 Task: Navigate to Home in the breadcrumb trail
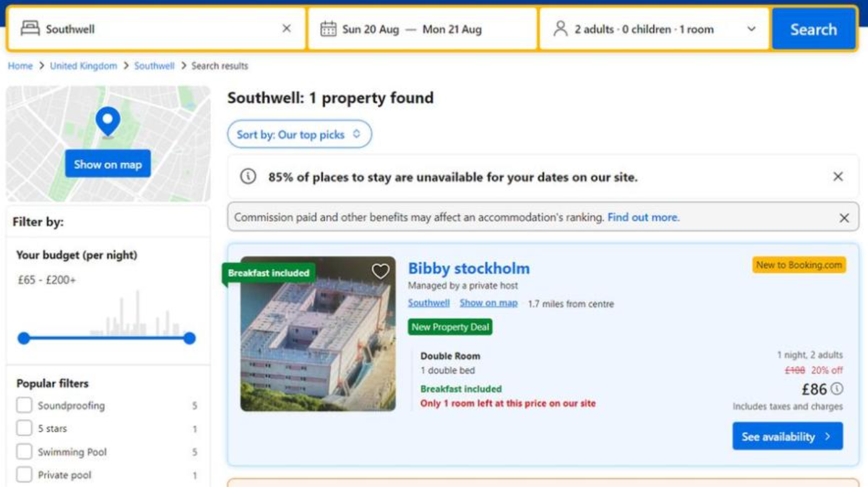[x=20, y=66]
